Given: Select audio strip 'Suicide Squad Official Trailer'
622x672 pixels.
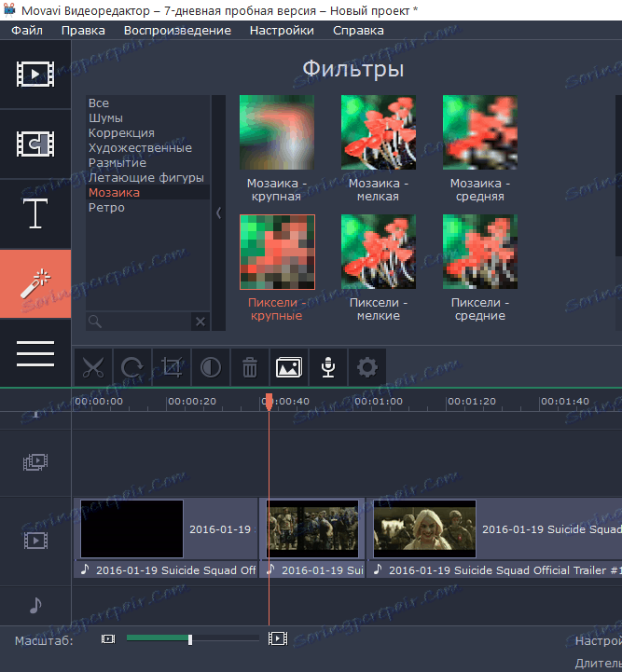Looking at the screenshot, I should pyautogui.click(x=494, y=570).
